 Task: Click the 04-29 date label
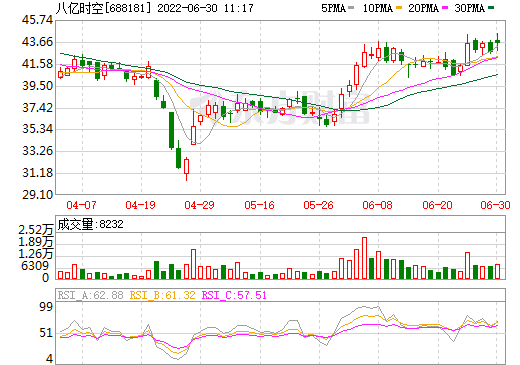coord(199,205)
